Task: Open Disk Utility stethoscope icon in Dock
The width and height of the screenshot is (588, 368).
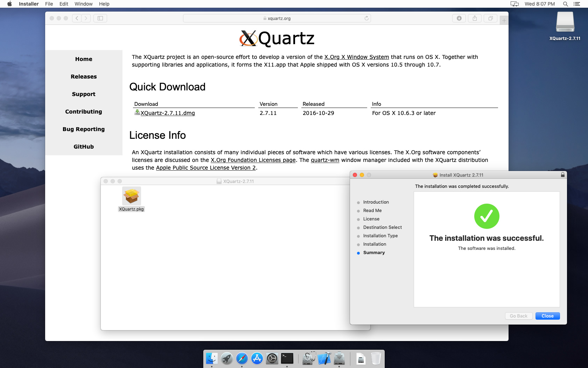Action: pos(309,359)
